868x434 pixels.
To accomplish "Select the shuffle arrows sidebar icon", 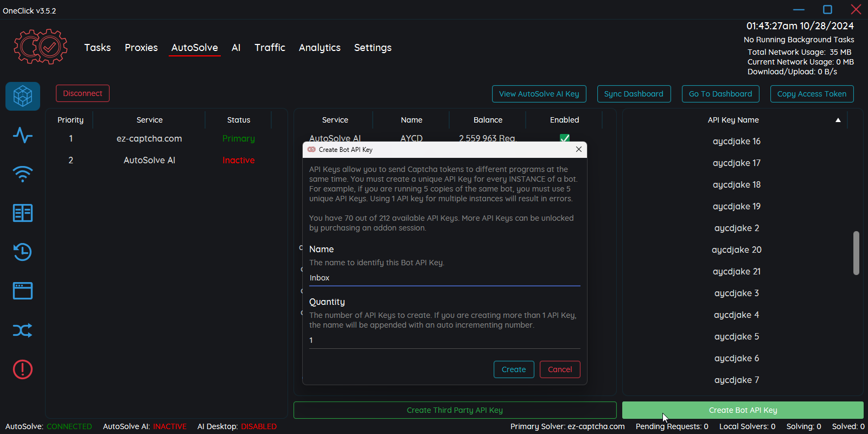I will click(x=23, y=330).
